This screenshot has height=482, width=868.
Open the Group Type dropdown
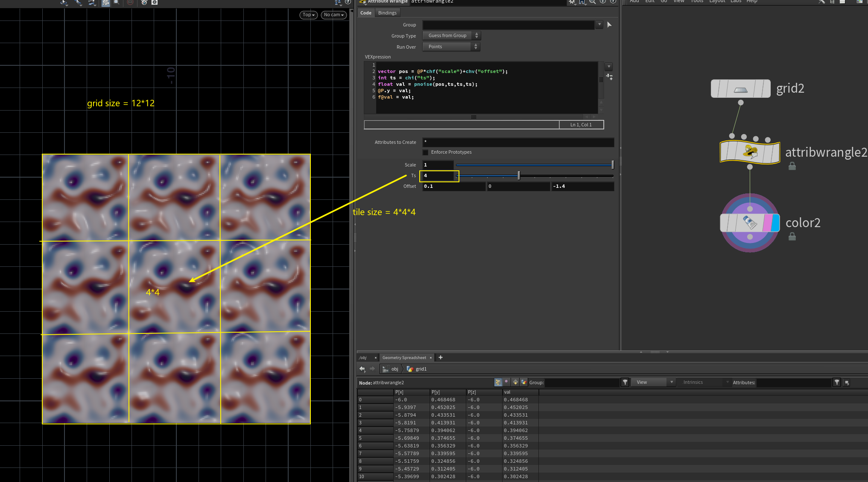451,36
